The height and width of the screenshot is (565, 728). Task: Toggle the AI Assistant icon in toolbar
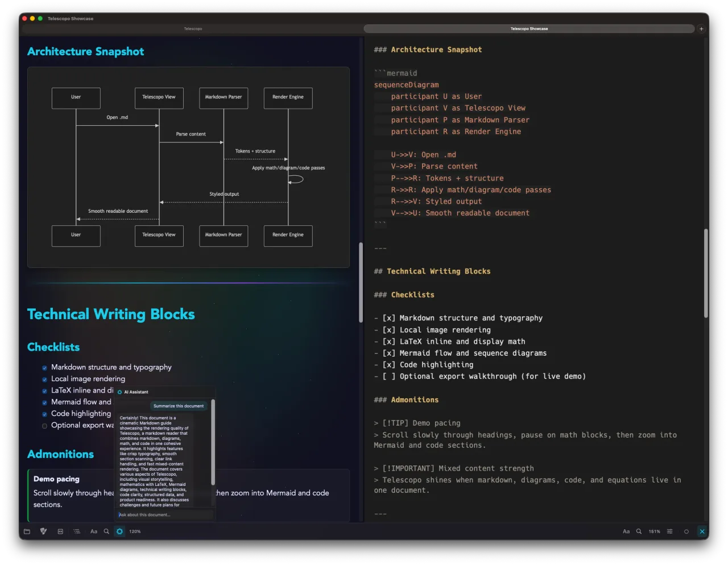(119, 531)
